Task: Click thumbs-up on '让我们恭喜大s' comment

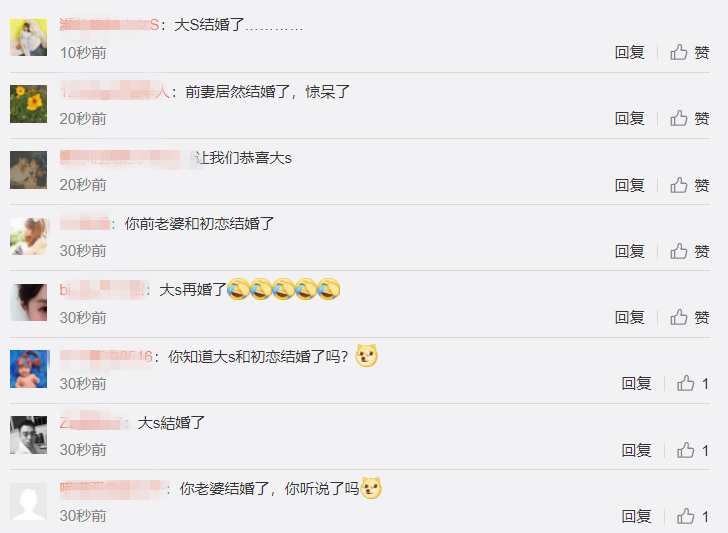Action: (689, 185)
